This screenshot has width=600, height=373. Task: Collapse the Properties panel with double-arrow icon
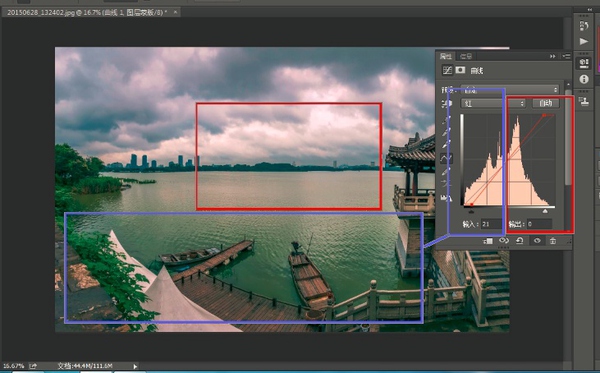553,56
